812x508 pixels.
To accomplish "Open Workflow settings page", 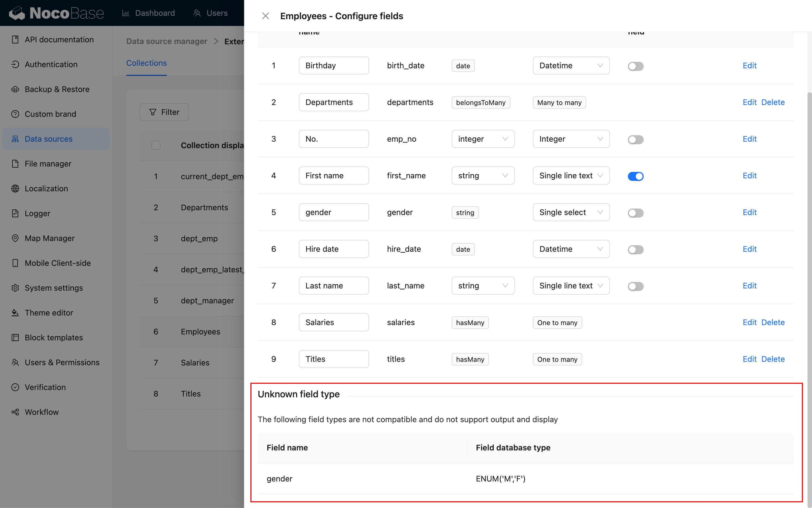I will tap(56, 412).
